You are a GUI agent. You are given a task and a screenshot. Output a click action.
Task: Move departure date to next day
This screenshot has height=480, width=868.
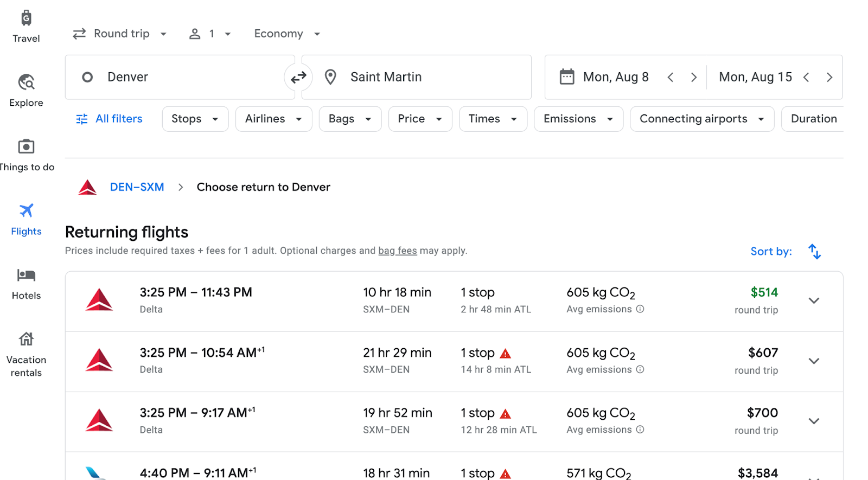(x=694, y=77)
